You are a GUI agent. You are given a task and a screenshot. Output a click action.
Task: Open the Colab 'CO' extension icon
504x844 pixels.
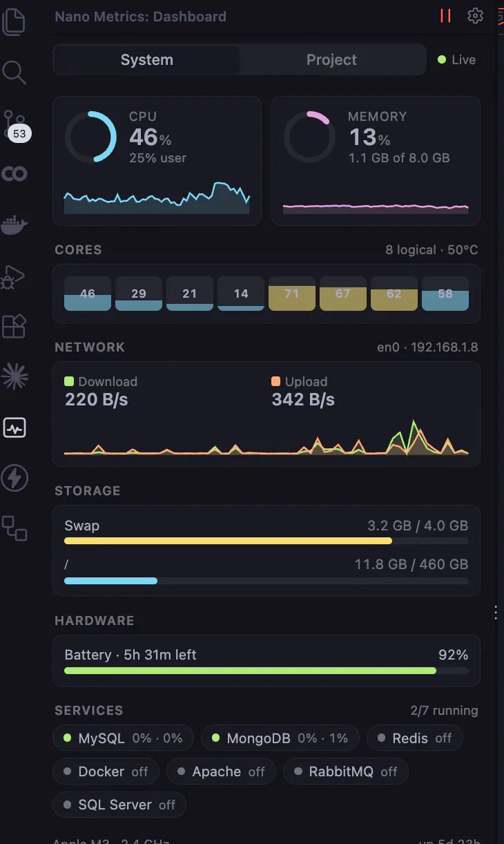click(x=14, y=173)
